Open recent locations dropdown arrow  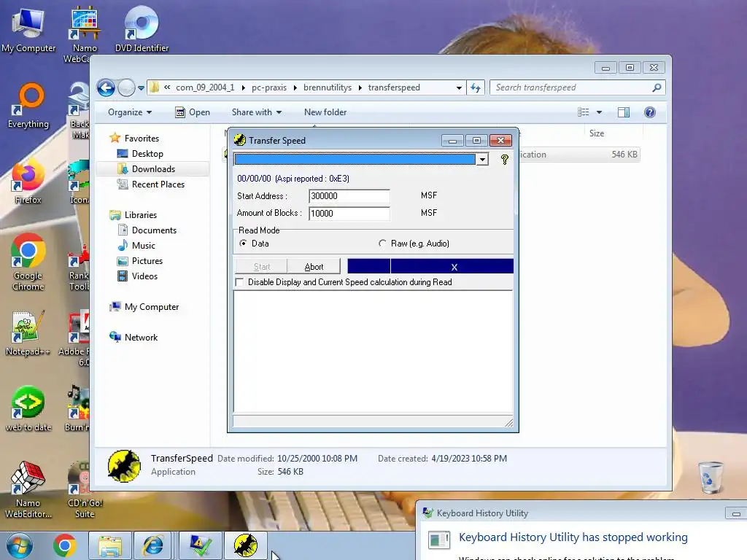pyautogui.click(x=141, y=88)
